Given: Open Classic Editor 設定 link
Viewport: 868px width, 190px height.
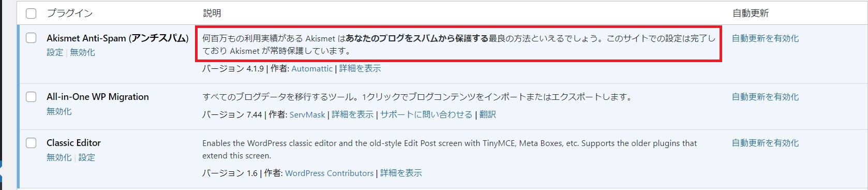Looking at the screenshot, I should [x=87, y=157].
